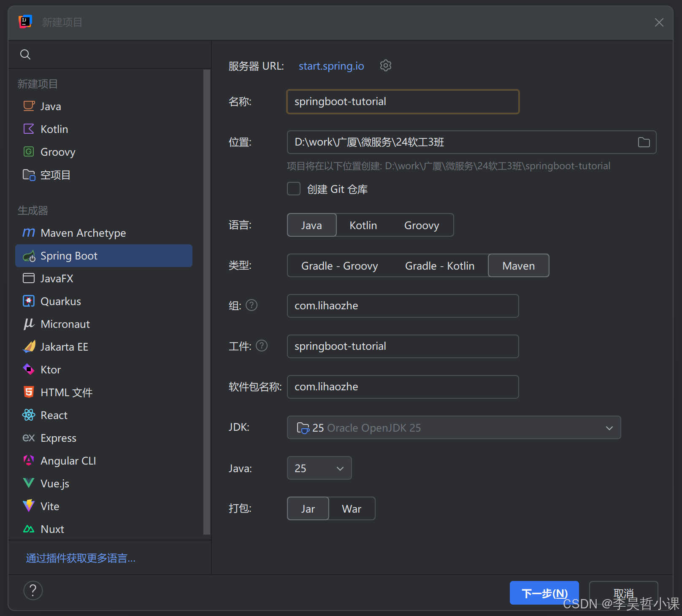Click the Ktor diamond icon
The height and width of the screenshot is (616, 682).
tap(29, 369)
